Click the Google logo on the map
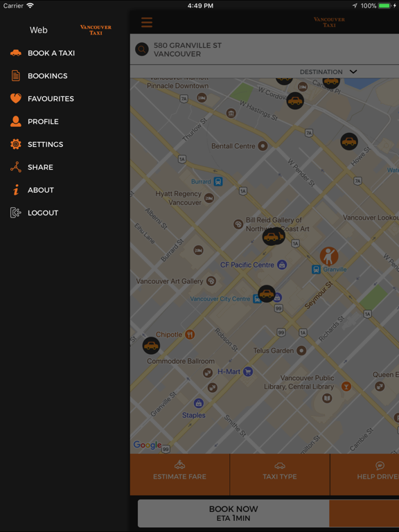 148,445
